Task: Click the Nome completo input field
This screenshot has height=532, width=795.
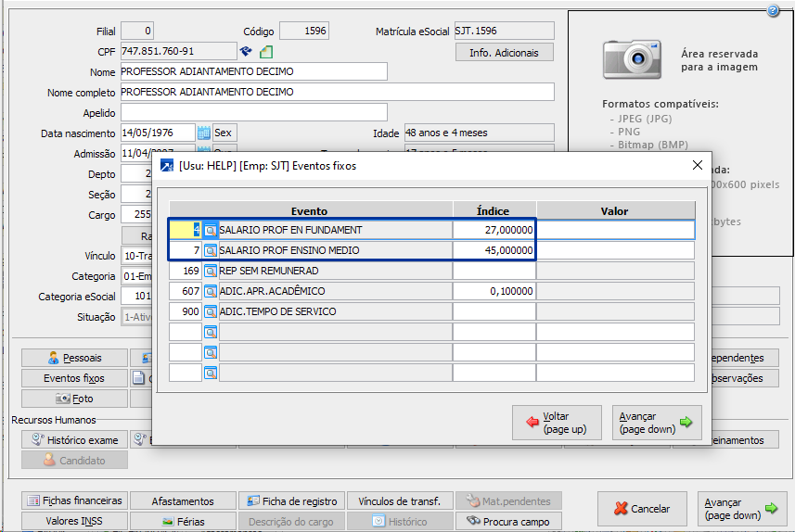Action: point(337,92)
